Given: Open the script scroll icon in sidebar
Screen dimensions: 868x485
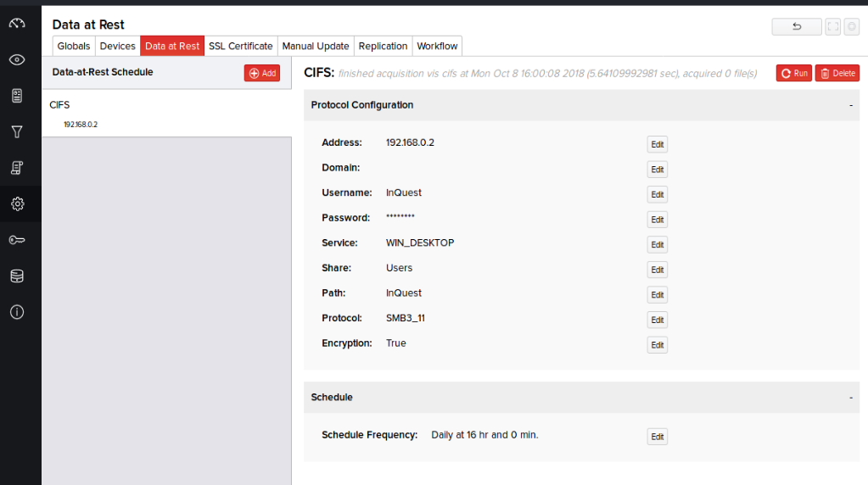Looking at the screenshot, I should 17,168.
